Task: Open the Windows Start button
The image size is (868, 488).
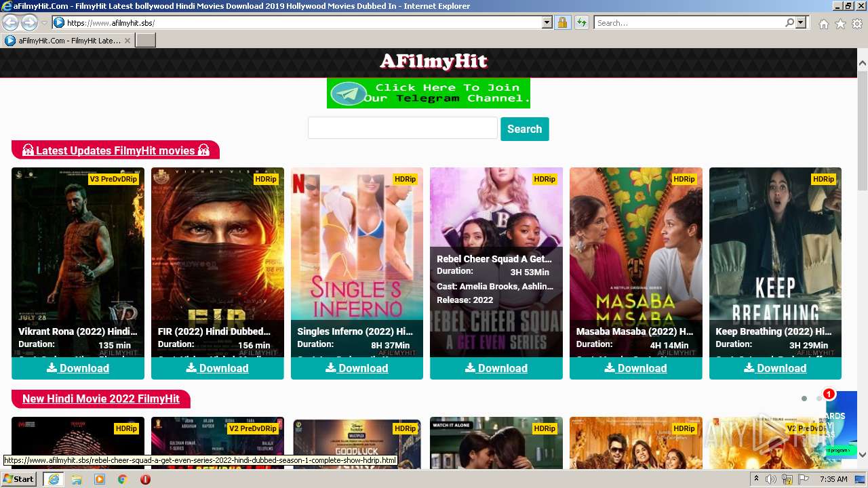Action: tap(18, 479)
